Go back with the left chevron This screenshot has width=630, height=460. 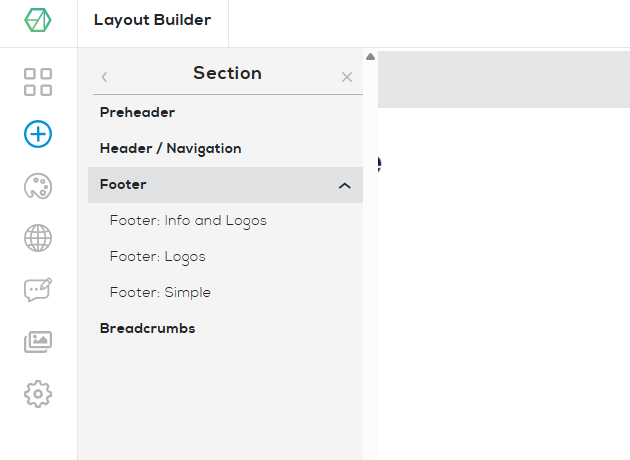pyautogui.click(x=105, y=76)
